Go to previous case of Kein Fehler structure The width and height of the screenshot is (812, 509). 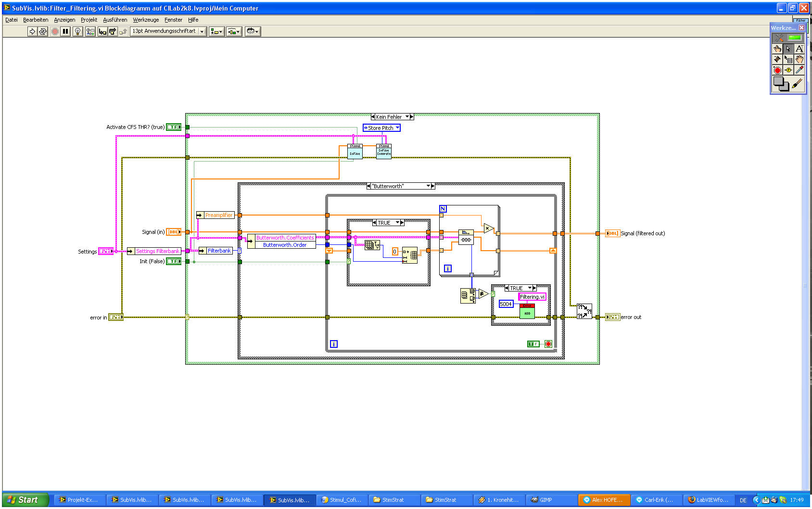point(373,117)
